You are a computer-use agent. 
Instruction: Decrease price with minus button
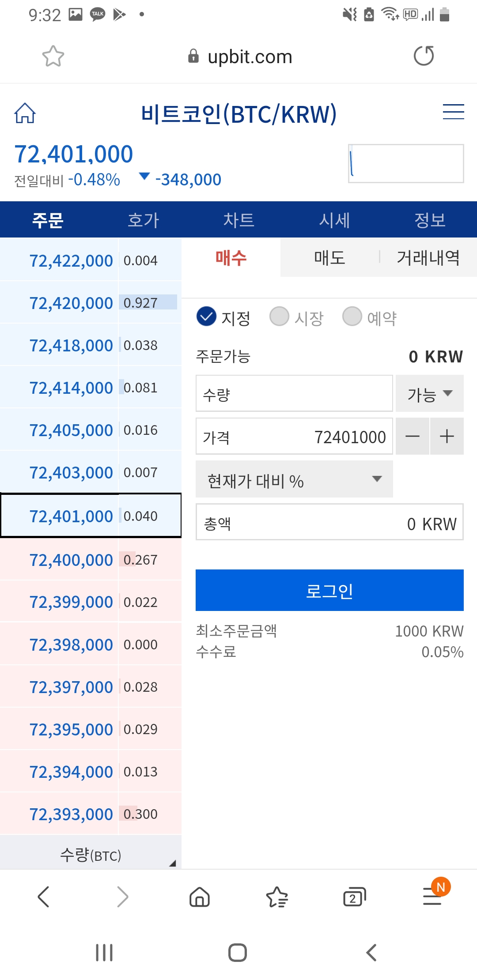coord(412,437)
